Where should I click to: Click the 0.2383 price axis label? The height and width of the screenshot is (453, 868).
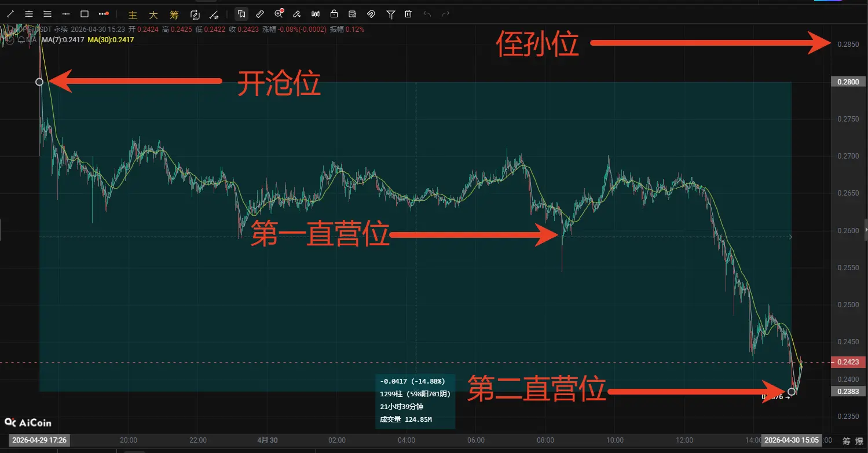pyautogui.click(x=848, y=392)
